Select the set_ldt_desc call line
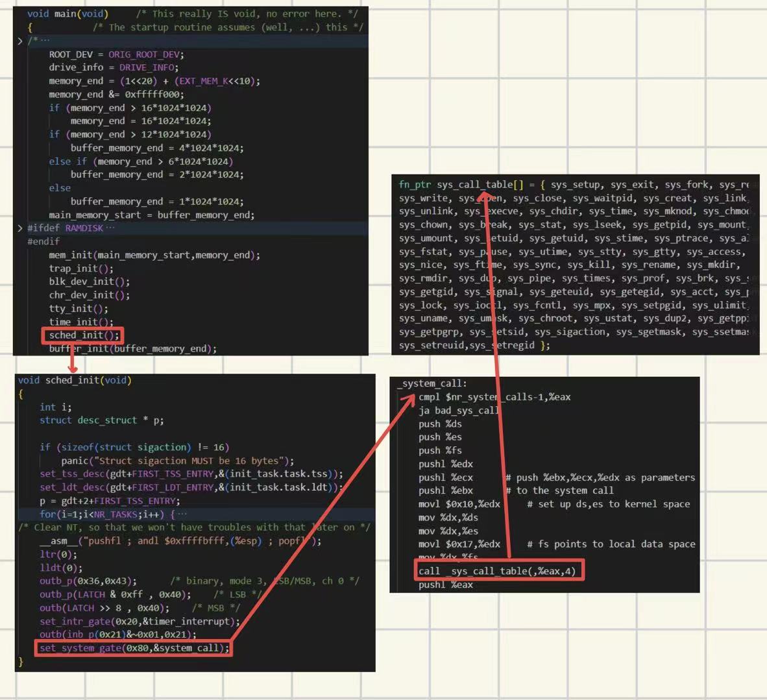Screen dimensions: 767x700 (191, 487)
